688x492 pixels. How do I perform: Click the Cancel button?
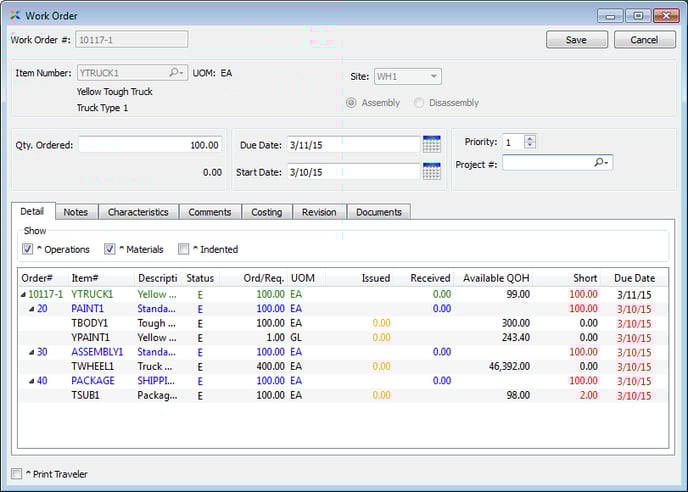(x=644, y=40)
